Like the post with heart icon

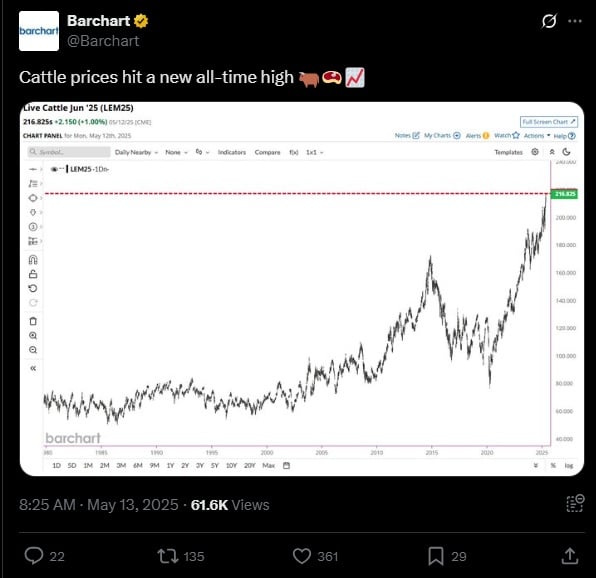[302, 556]
